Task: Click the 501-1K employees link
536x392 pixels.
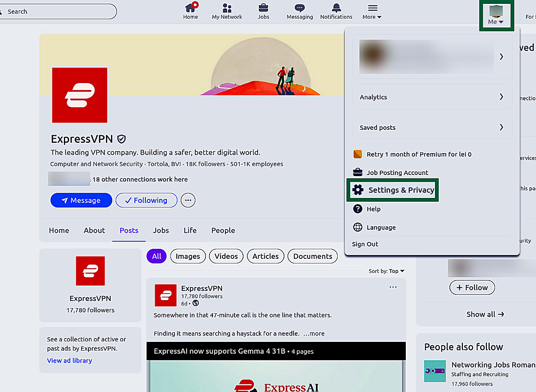Action: point(257,164)
